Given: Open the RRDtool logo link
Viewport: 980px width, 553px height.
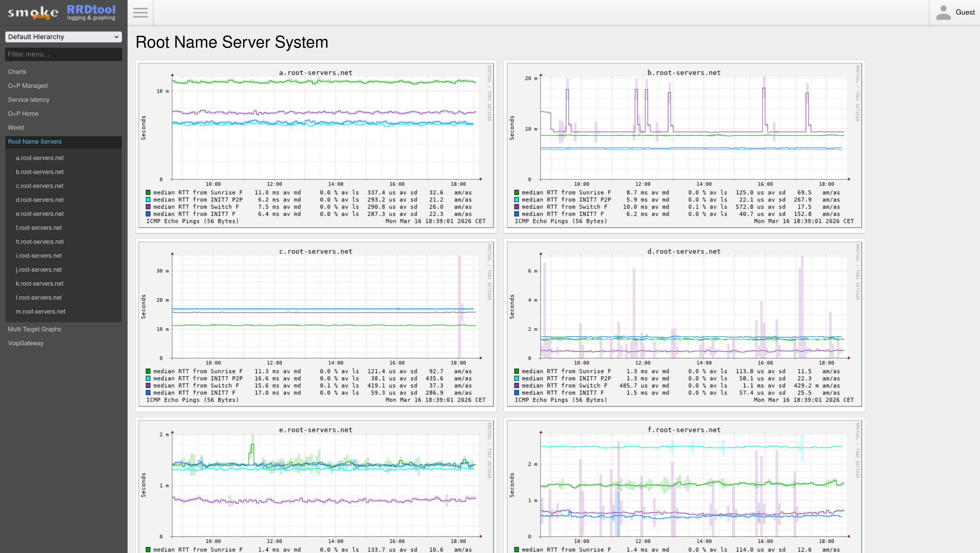Looking at the screenshot, I should coord(91,13).
